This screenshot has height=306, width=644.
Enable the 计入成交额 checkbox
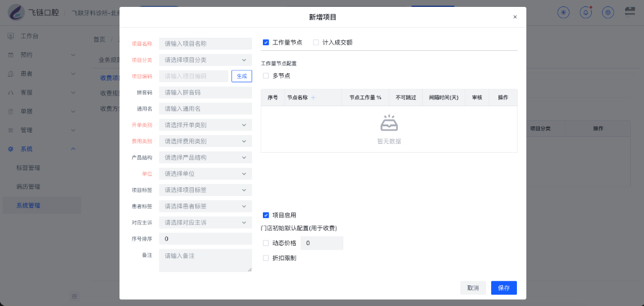click(316, 42)
